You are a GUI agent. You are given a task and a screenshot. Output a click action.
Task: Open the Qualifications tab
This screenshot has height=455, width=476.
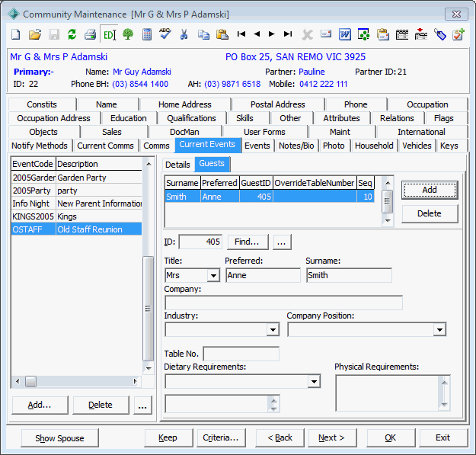point(192,118)
